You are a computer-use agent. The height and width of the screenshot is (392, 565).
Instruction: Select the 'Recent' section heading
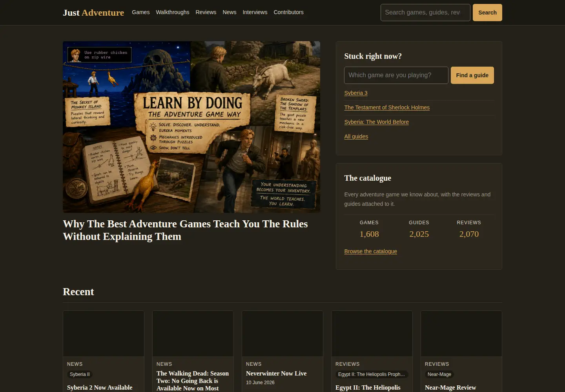coord(78,292)
